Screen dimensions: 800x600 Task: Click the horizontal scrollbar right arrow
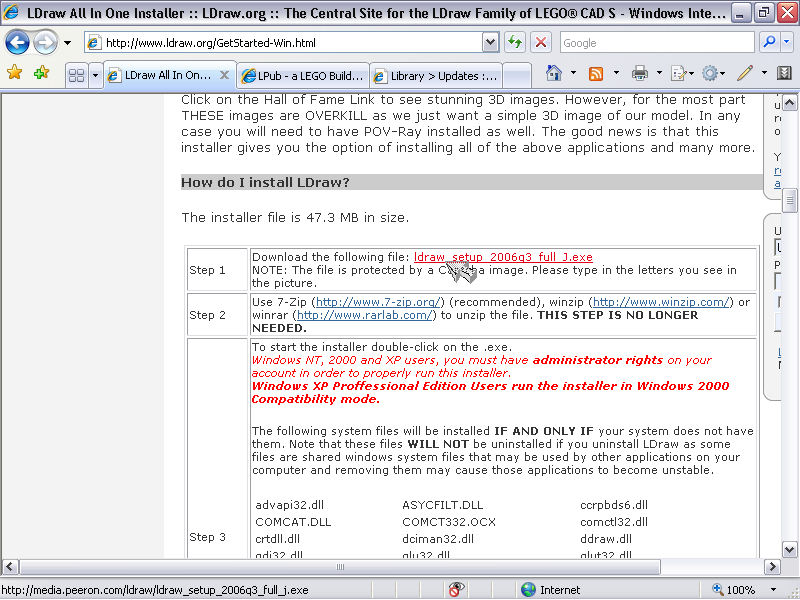point(772,567)
